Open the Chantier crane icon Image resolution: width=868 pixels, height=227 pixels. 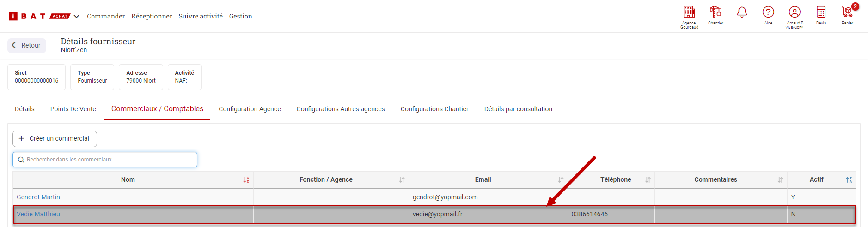tap(715, 12)
